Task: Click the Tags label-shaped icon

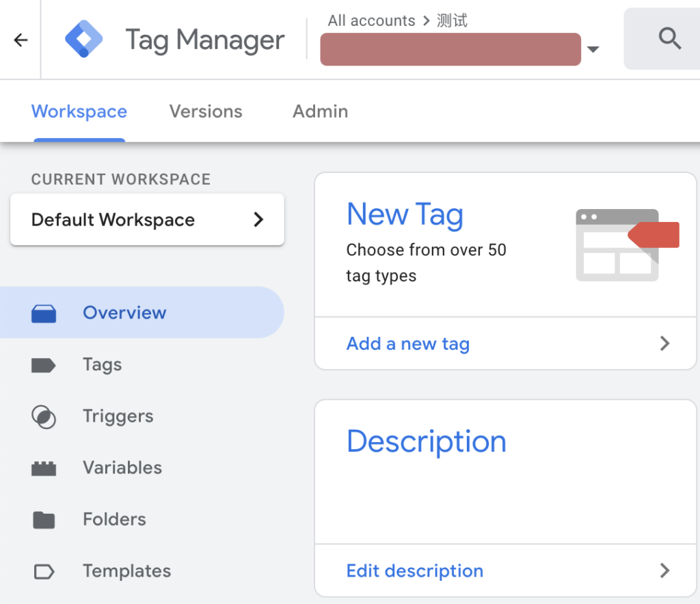Action: click(44, 366)
